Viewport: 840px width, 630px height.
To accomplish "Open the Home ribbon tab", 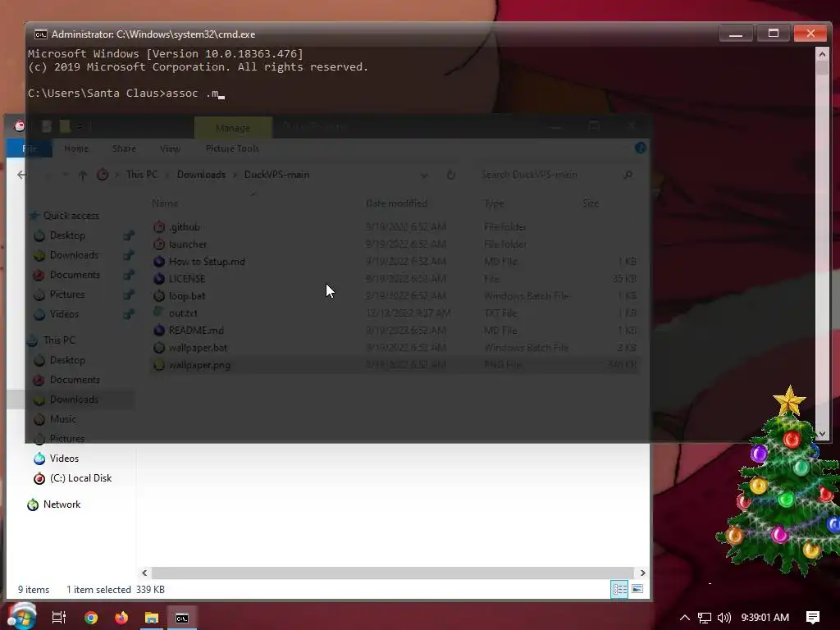I will (x=76, y=148).
